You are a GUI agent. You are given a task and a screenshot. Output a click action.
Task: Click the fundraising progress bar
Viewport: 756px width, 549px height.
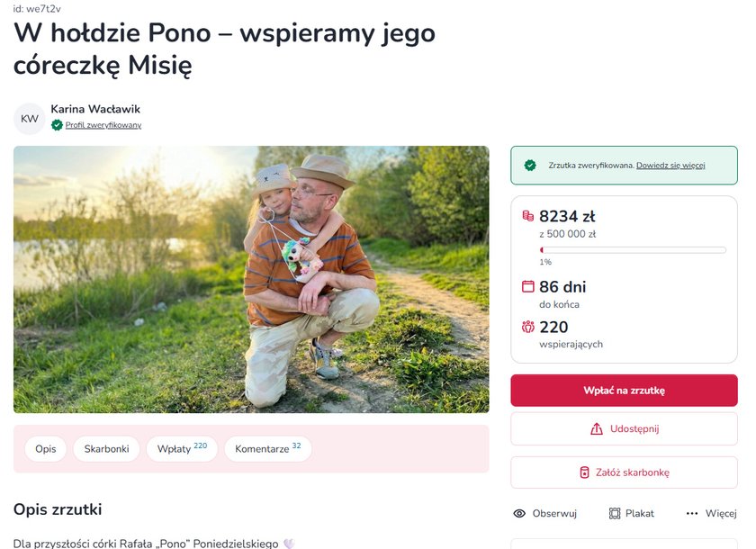coord(633,249)
